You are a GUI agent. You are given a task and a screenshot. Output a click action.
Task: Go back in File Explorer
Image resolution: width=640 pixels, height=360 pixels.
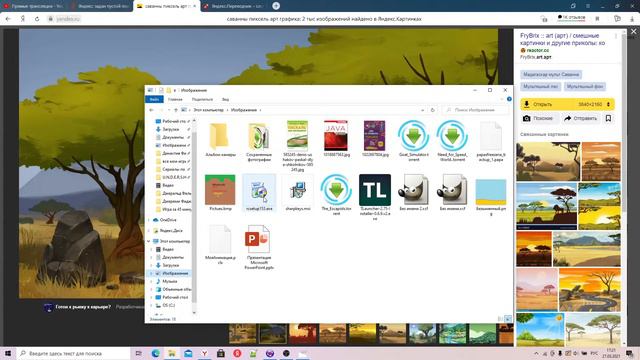click(151, 110)
